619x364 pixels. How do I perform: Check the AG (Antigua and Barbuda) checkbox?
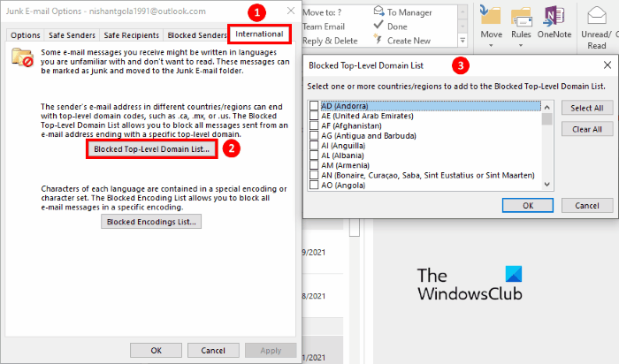tap(314, 135)
